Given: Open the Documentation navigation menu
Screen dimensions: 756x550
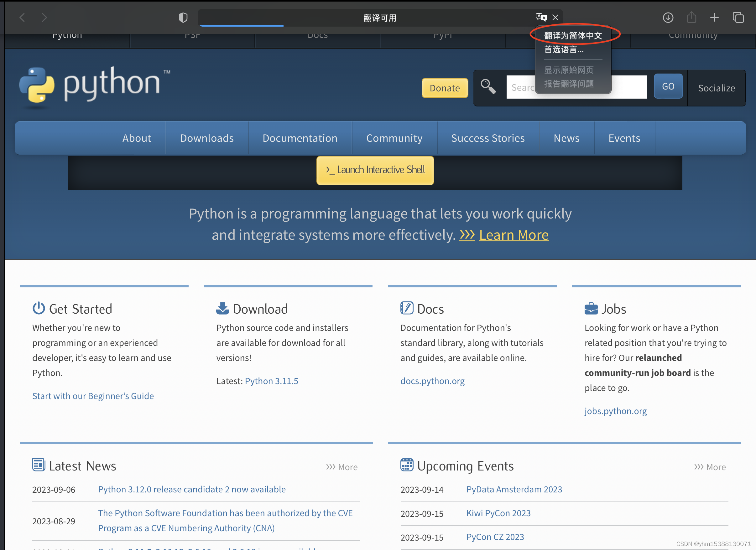Looking at the screenshot, I should 300,138.
